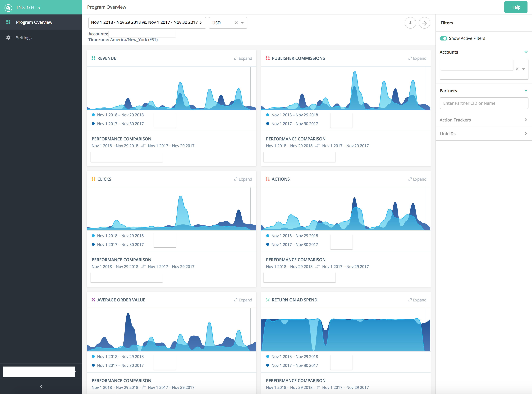Viewport: 532px width, 394px height.
Task: Click the Timezone America/New_York (EST) text
Action: 123,40
